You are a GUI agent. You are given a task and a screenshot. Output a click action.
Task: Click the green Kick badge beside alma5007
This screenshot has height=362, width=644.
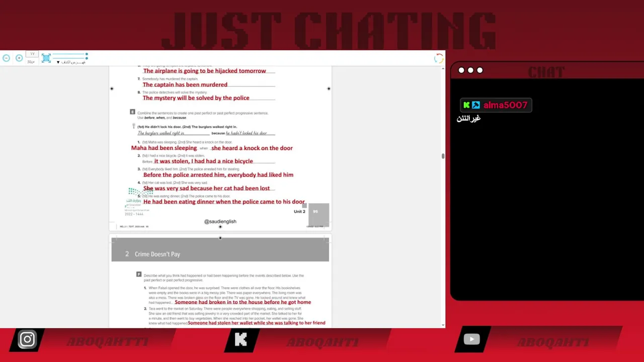[x=466, y=105]
